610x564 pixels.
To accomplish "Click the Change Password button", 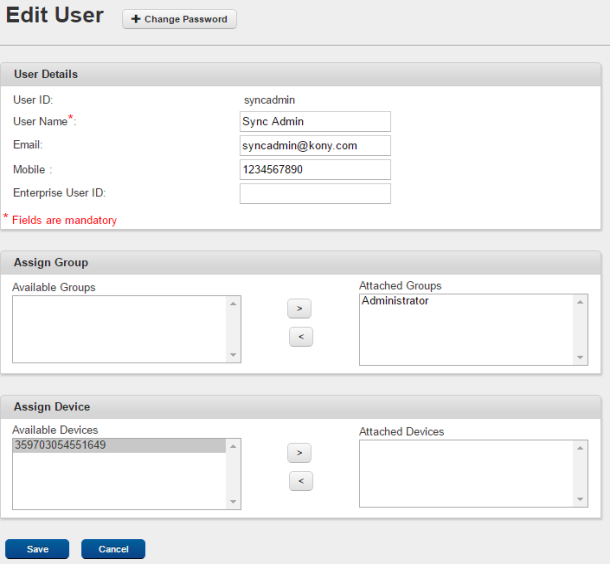I will [179, 19].
